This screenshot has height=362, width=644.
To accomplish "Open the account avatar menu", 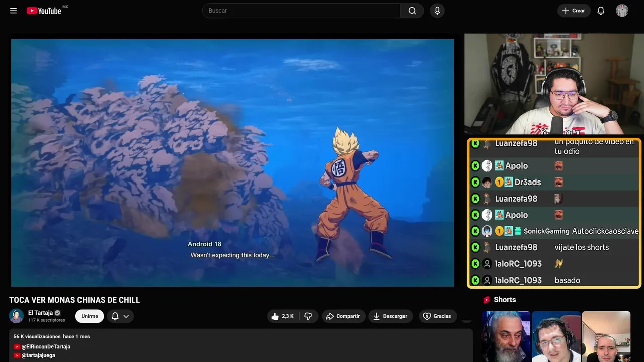I will click(622, 11).
